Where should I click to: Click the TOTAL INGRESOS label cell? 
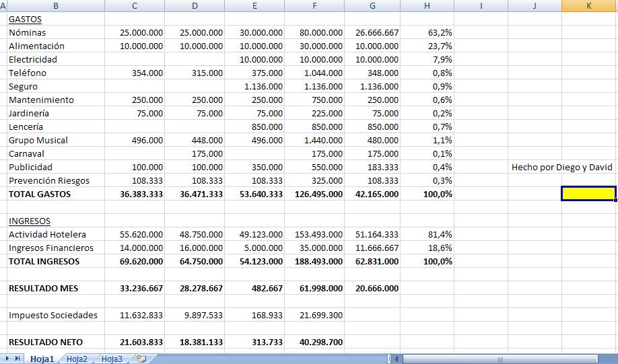(x=56, y=261)
